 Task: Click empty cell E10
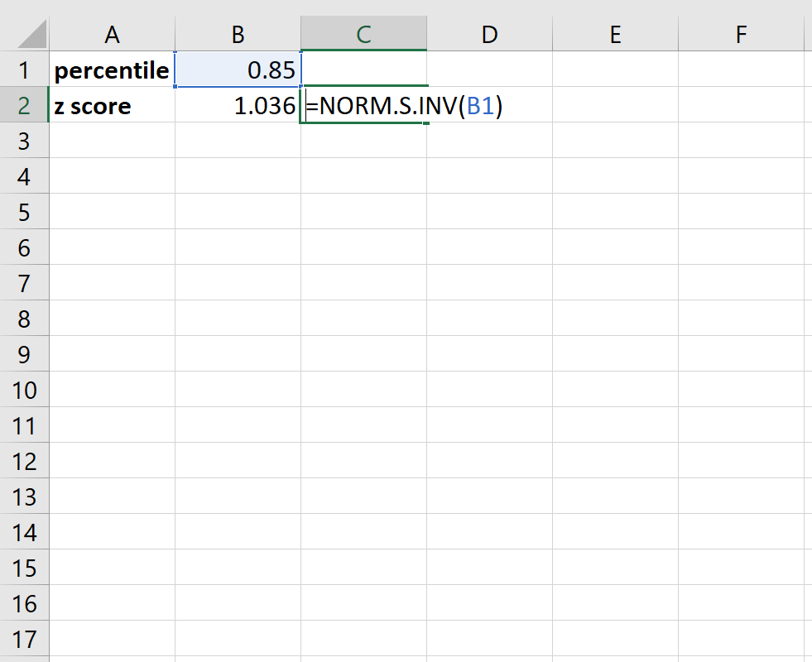point(615,390)
